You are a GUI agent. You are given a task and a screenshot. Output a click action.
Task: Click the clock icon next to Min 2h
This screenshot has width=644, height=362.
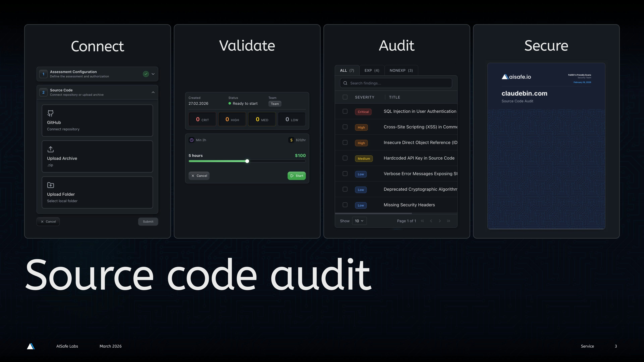click(192, 140)
